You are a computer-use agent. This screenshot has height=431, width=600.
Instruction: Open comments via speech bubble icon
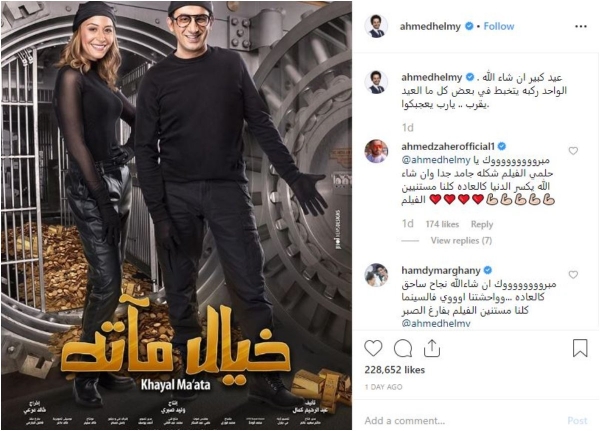coord(403,348)
